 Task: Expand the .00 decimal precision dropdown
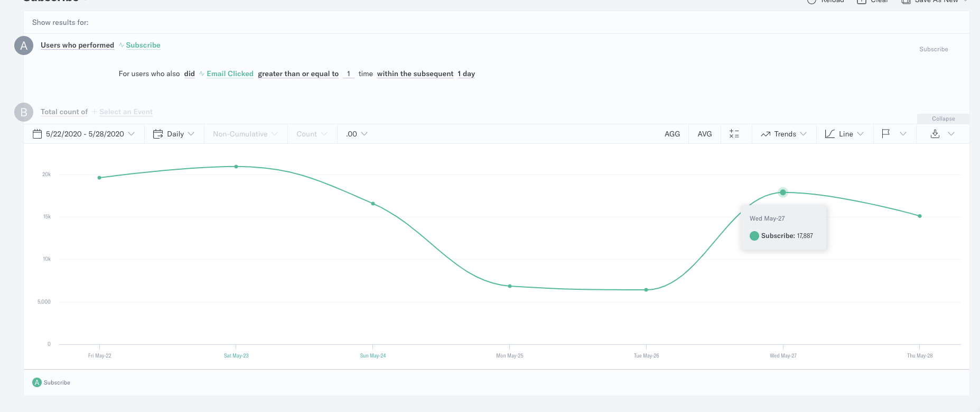357,134
